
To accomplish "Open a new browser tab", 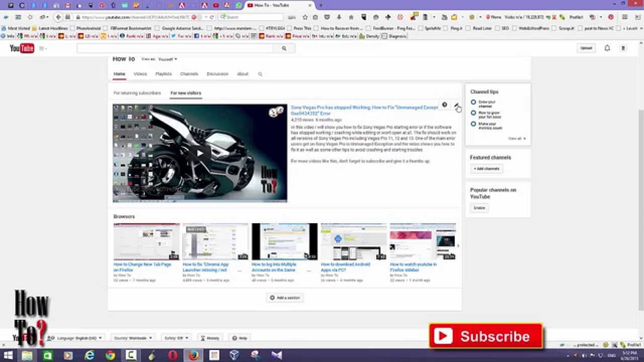I will point(321,5).
